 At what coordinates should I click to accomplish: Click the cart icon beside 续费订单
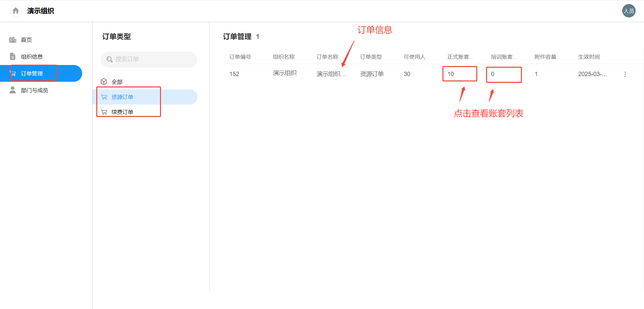tap(104, 112)
